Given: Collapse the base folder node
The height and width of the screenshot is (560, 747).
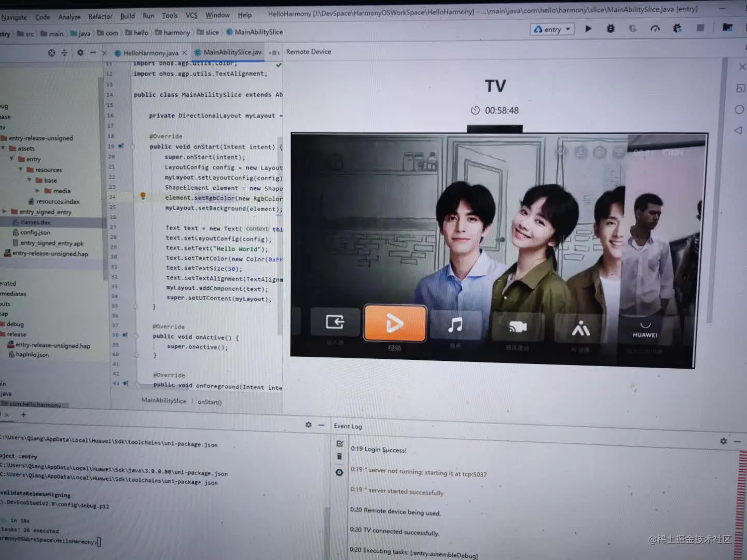Looking at the screenshot, I should pyautogui.click(x=30, y=180).
